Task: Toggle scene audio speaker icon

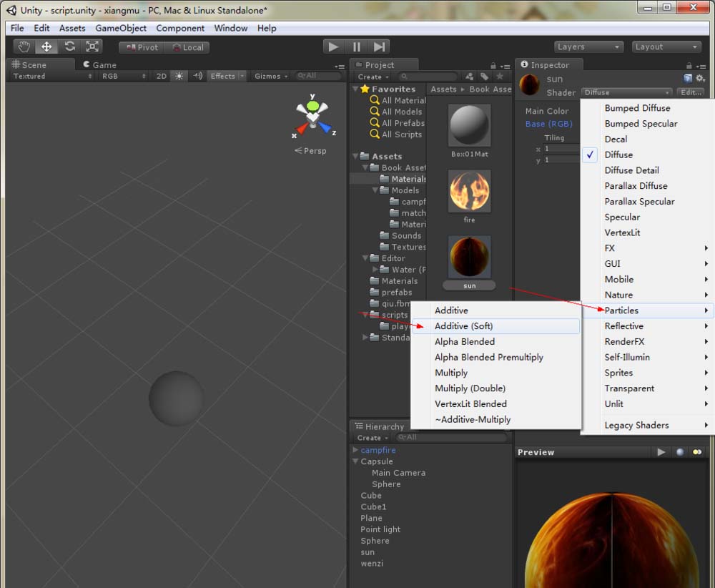Action: [197, 76]
